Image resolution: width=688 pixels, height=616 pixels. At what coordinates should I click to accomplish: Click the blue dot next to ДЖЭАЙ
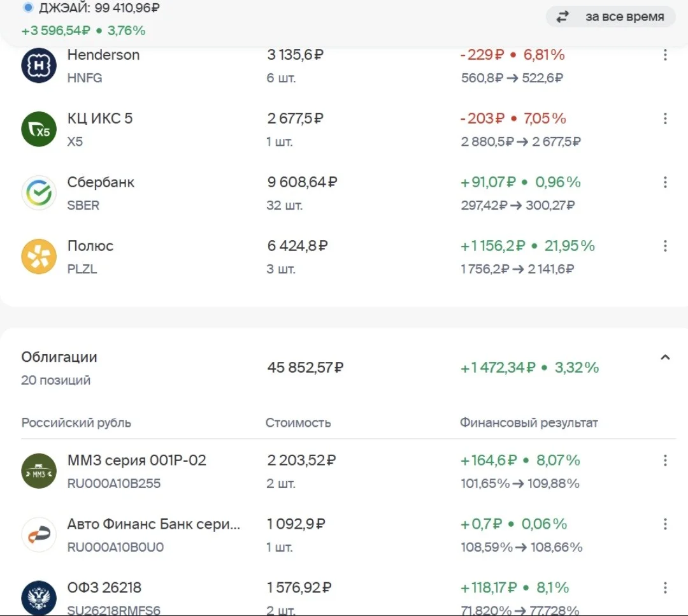click(x=28, y=8)
